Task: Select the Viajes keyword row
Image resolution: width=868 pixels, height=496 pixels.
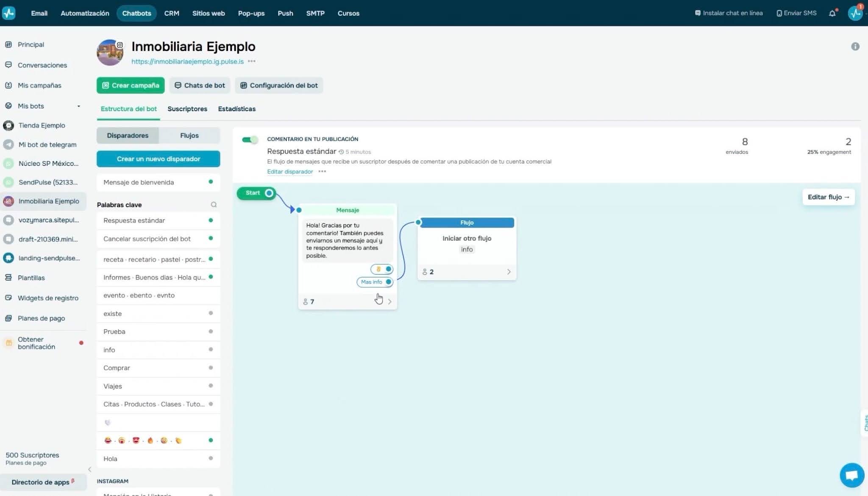Action: point(159,386)
